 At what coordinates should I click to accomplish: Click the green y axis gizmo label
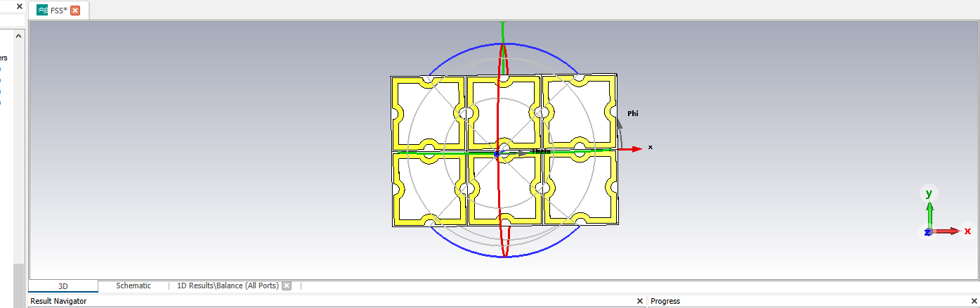click(929, 193)
